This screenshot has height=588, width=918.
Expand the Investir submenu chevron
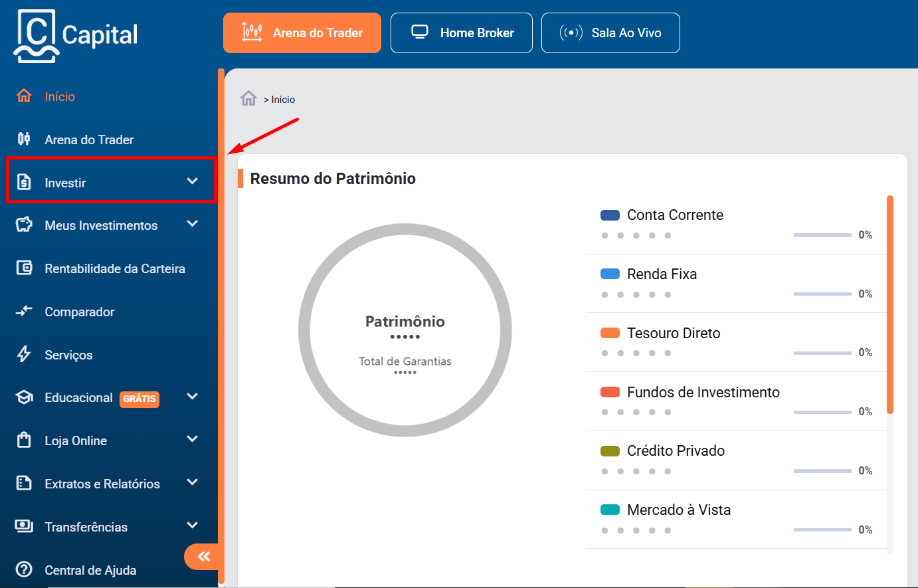click(x=193, y=181)
